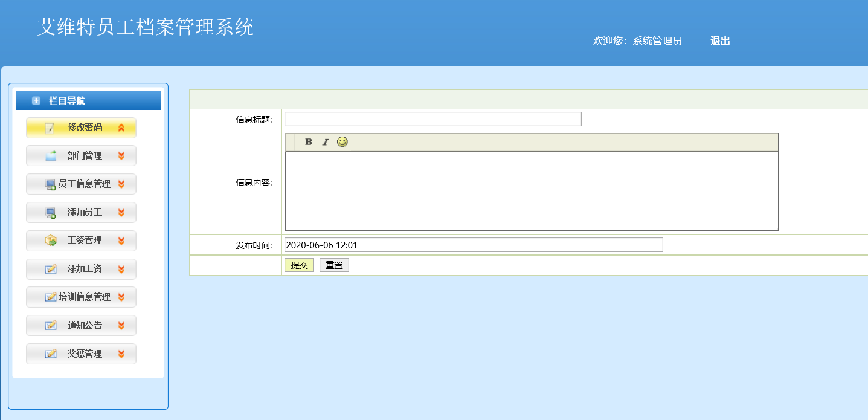Expand the 员工信息管理 down chevron
Image resolution: width=868 pixels, height=420 pixels.
[121, 184]
